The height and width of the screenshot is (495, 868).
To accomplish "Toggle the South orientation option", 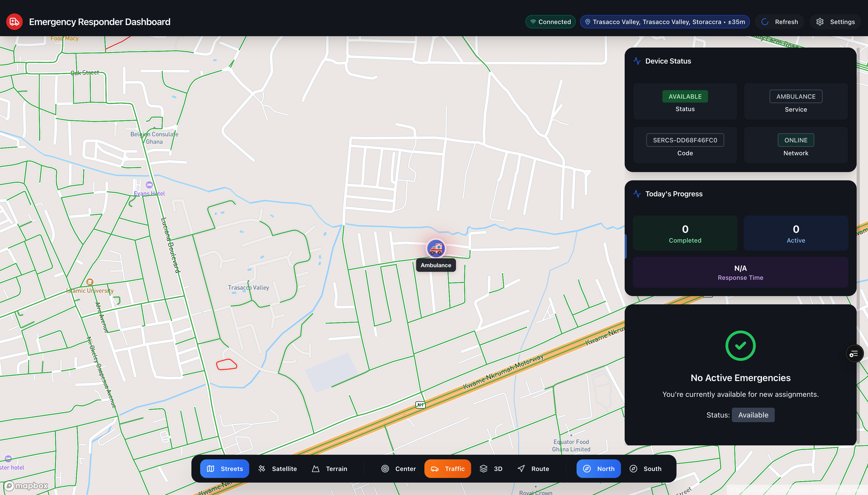I will click(645, 468).
